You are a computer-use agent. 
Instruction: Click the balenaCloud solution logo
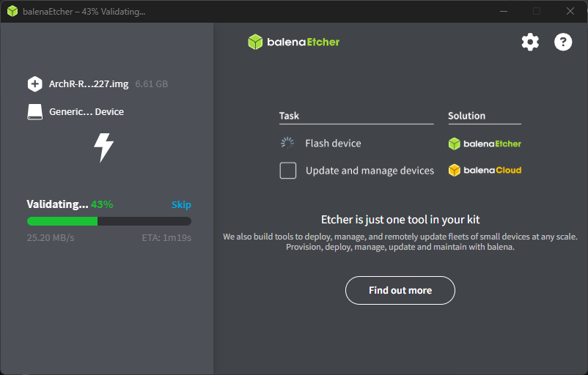[485, 171]
